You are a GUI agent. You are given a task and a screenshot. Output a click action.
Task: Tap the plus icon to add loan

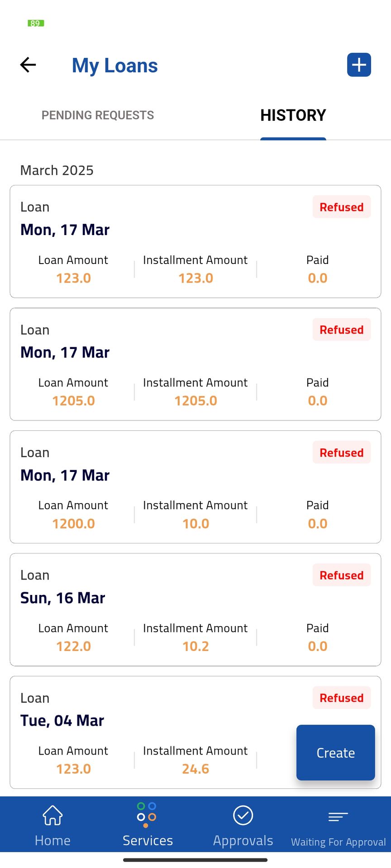pyautogui.click(x=359, y=65)
